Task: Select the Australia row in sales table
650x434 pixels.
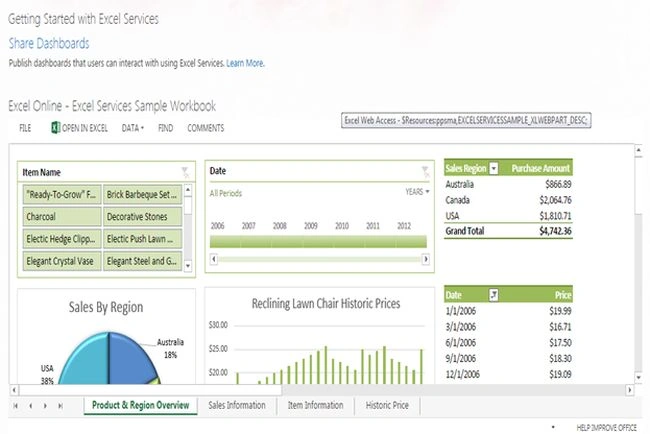Action: coord(508,184)
